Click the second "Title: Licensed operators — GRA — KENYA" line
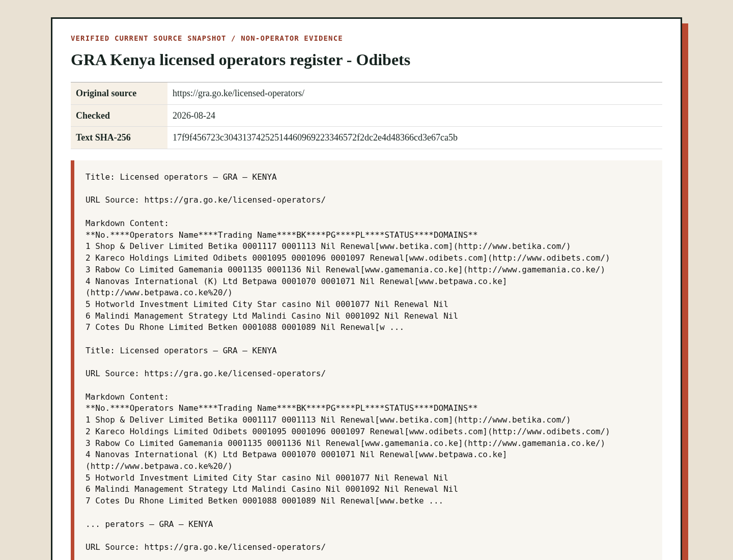Viewport: 733px width, 560px height. tap(181, 351)
